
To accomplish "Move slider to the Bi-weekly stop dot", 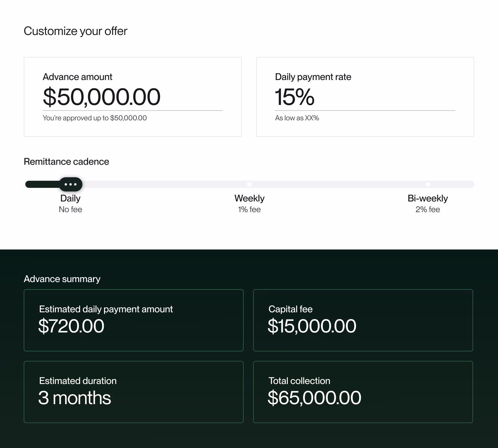I will coord(428,184).
